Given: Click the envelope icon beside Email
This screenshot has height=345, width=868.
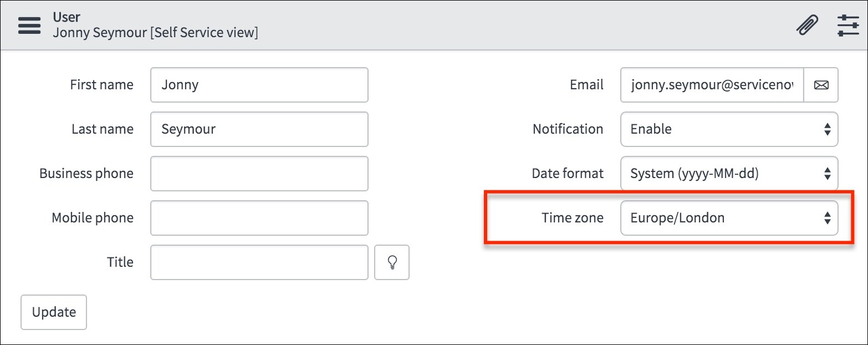Looking at the screenshot, I should tap(821, 85).
